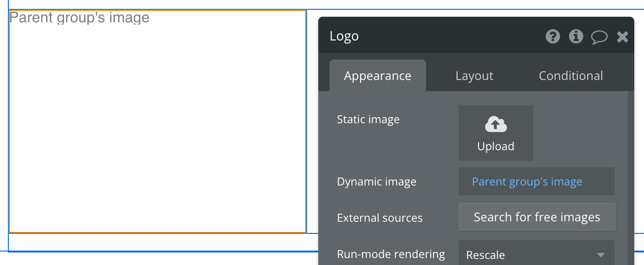Open the comments speech bubble icon
The width and height of the screenshot is (644, 265).
(599, 37)
